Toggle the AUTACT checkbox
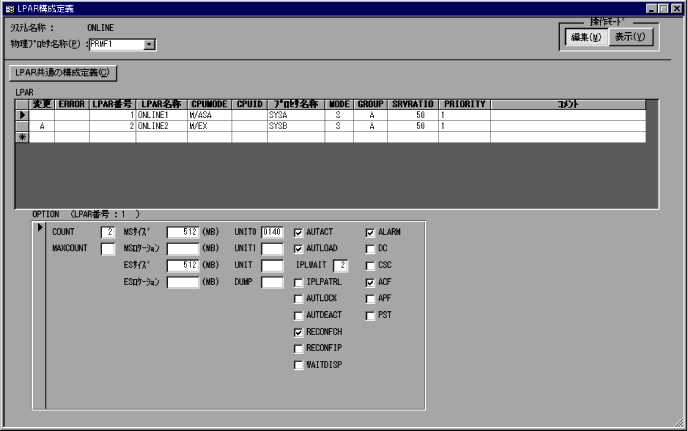Screen dimensions: 688x431 pyautogui.click(x=298, y=232)
